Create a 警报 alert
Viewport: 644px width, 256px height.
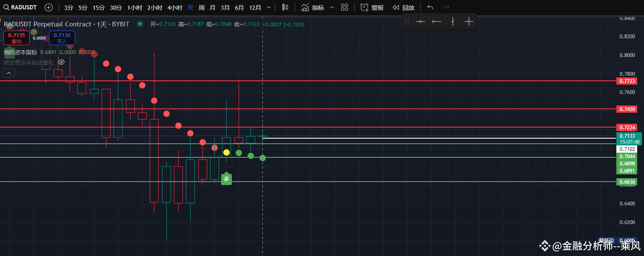pyautogui.click(x=372, y=8)
